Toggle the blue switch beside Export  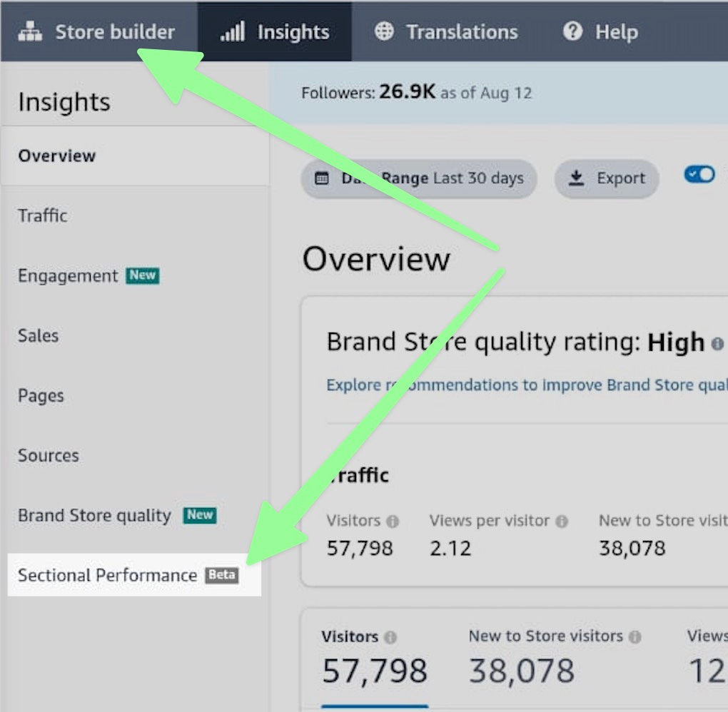699,175
